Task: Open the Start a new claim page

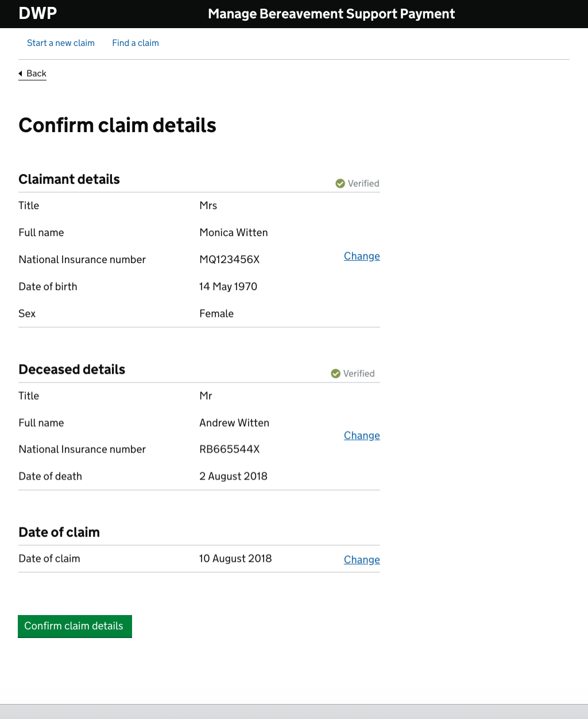Action: 61,43
